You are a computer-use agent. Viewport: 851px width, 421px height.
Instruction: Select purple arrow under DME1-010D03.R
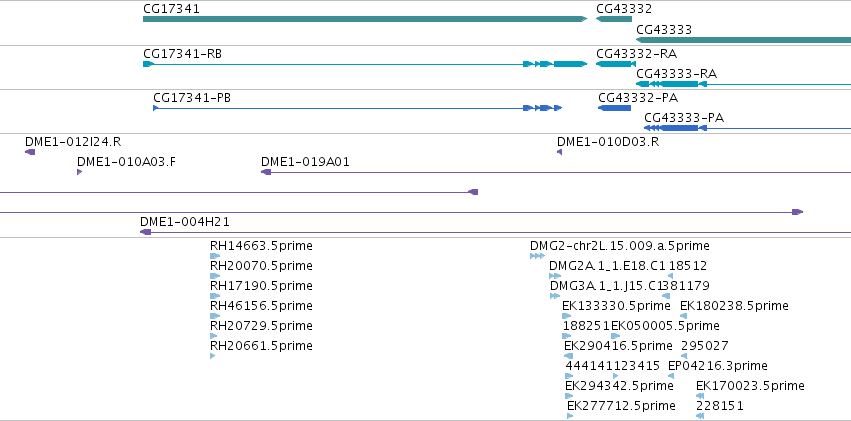tap(559, 152)
